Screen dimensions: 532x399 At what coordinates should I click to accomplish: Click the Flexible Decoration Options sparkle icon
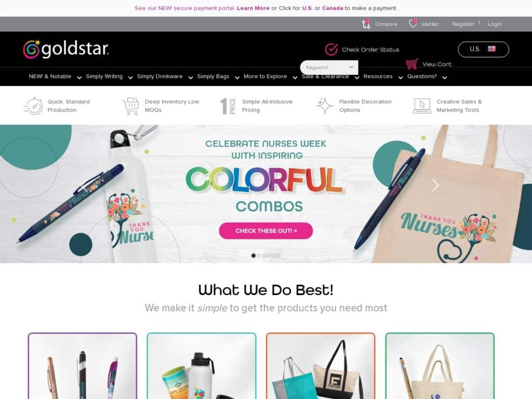coord(325,105)
